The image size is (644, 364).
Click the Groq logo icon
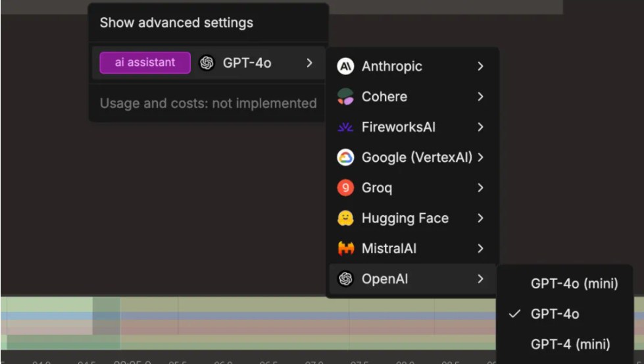click(345, 188)
